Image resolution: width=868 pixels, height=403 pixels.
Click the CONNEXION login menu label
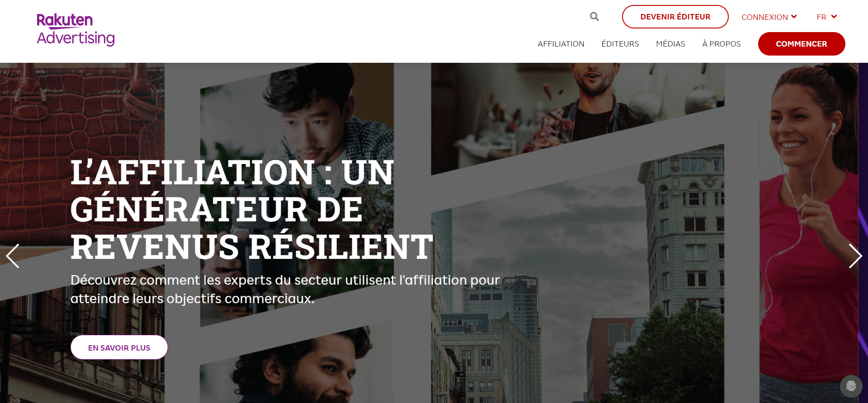pyautogui.click(x=764, y=17)
